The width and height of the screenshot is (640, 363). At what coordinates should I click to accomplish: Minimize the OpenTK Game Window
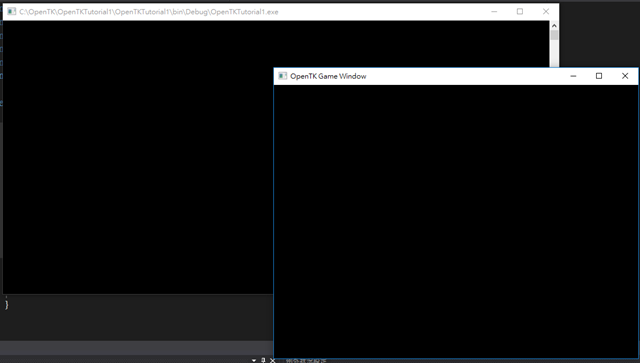pyautogui.click(x=573, y=76)
